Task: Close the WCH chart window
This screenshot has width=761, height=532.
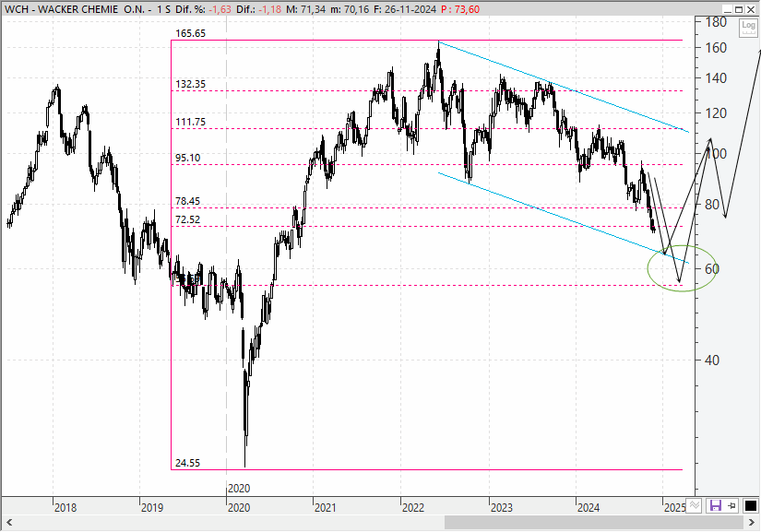Action: tap(750, 9)
